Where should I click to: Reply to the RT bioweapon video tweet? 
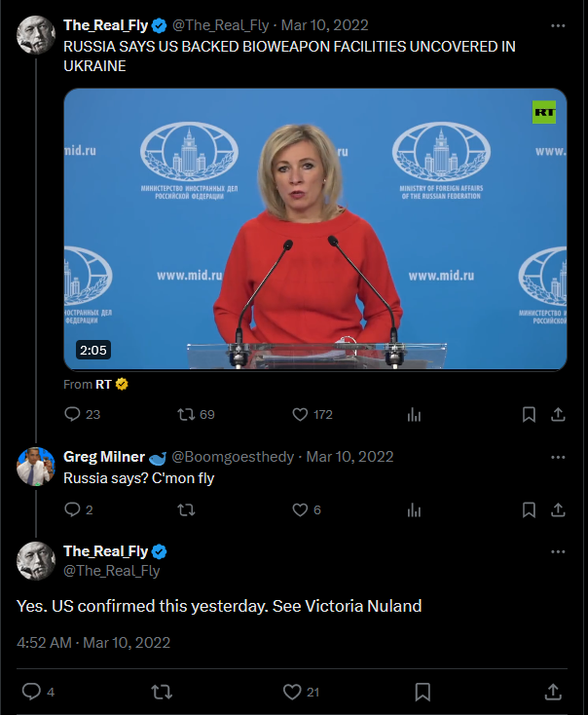[x=72, y=414]
